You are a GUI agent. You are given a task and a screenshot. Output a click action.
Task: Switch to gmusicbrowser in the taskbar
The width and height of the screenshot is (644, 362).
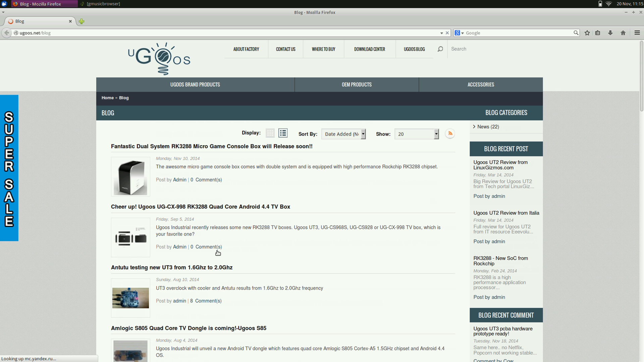pyautogui.click(x=100, y=4)
